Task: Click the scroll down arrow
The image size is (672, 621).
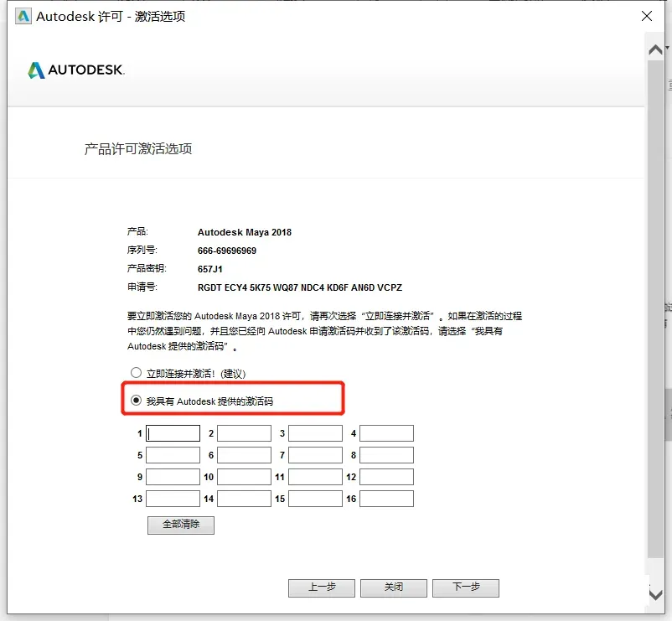Action: pyautogui.click(x=655, y=594)
